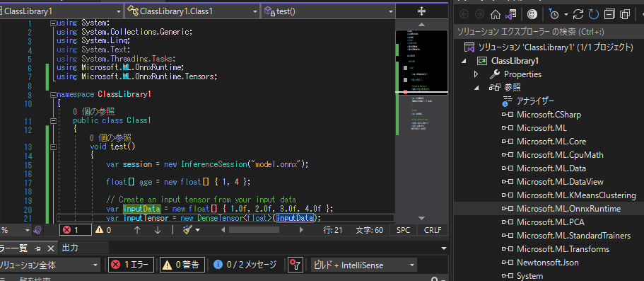Go to previous issue with up arrow

[138, 230]
